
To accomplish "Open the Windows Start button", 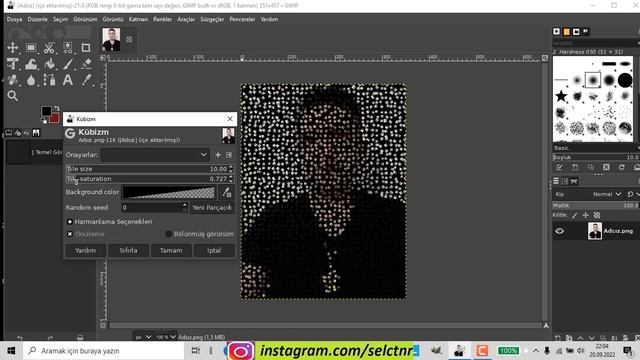I will 11,351.
